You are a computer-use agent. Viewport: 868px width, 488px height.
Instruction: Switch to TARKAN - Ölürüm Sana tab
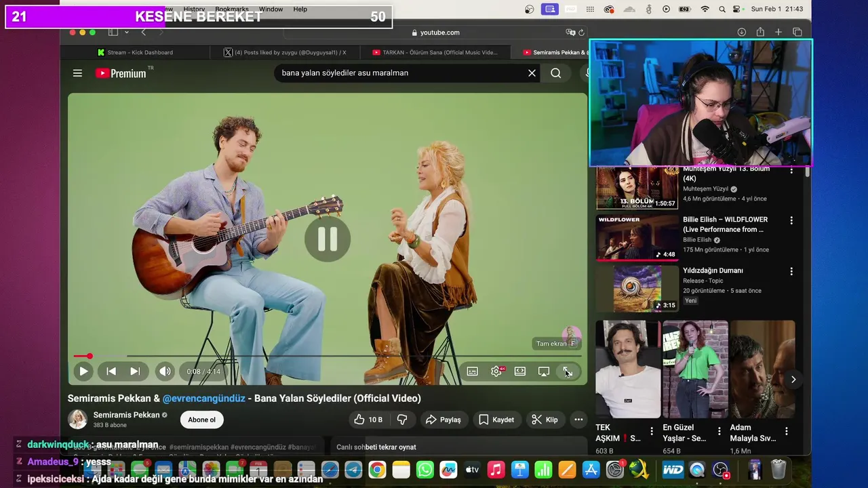(x=435, y=52)
